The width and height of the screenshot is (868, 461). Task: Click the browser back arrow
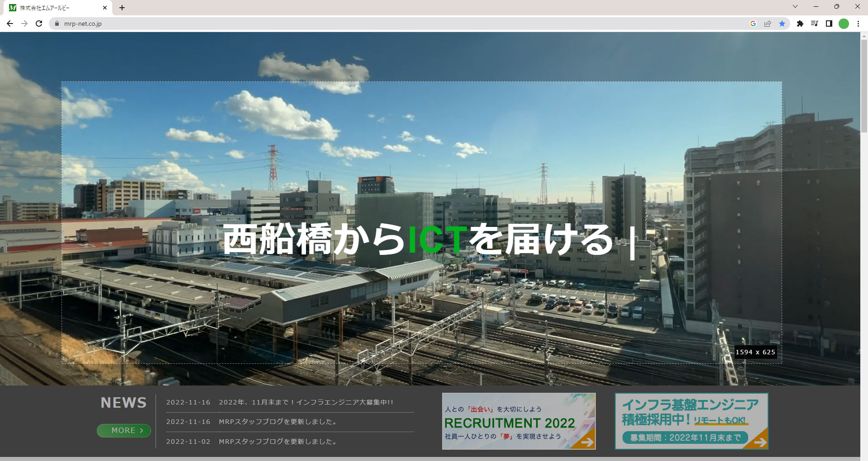(10, 24)
